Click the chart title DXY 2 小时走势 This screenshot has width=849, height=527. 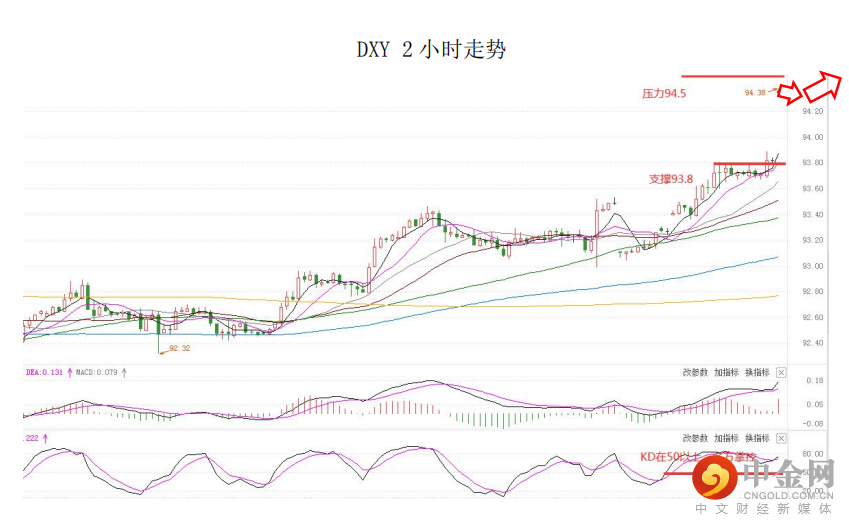431,49
